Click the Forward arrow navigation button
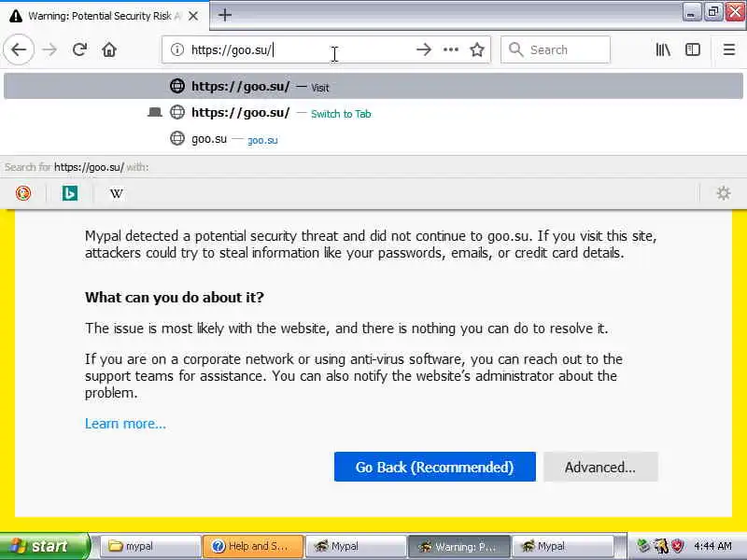747x560 pixels. tap(49, 49)
